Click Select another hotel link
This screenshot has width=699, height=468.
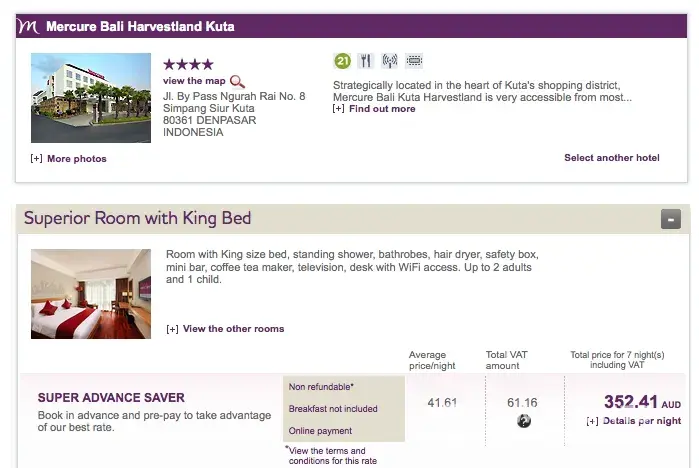611,158
